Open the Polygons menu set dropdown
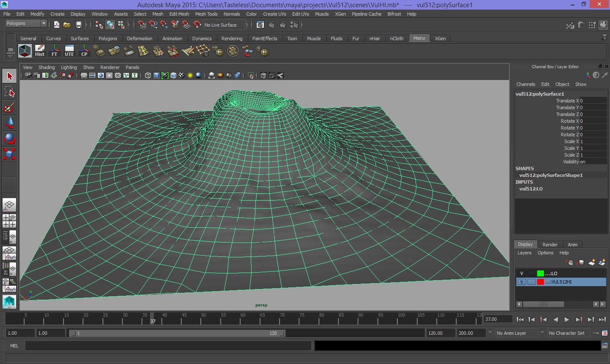This screenshot has width=610, height=364. point(26,24)
